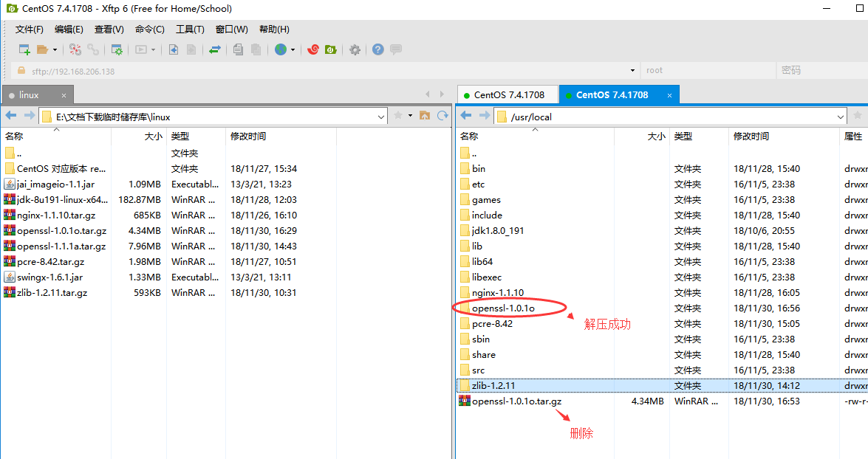
Task: Expand the Open session dropdown arrow
Action: tap(55, 49)
